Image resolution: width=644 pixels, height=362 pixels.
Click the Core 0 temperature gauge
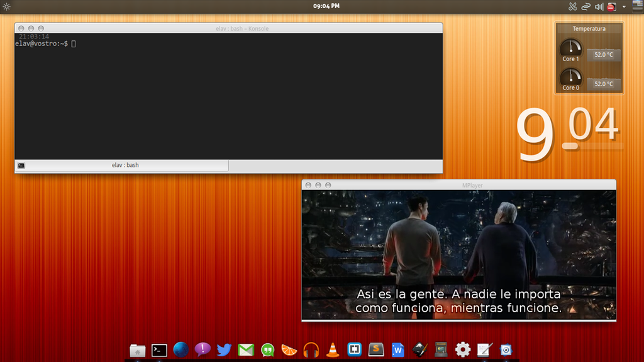tap(571, 76)
